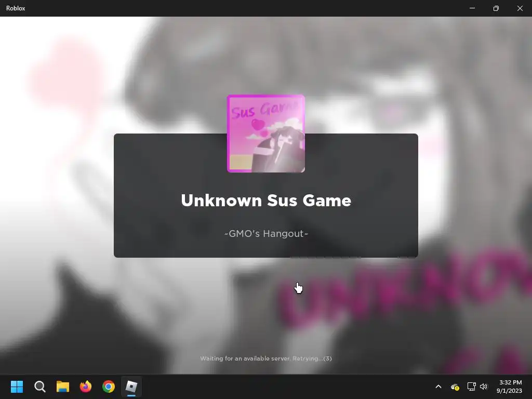Open Google Chrome from the taskbar

109,387
